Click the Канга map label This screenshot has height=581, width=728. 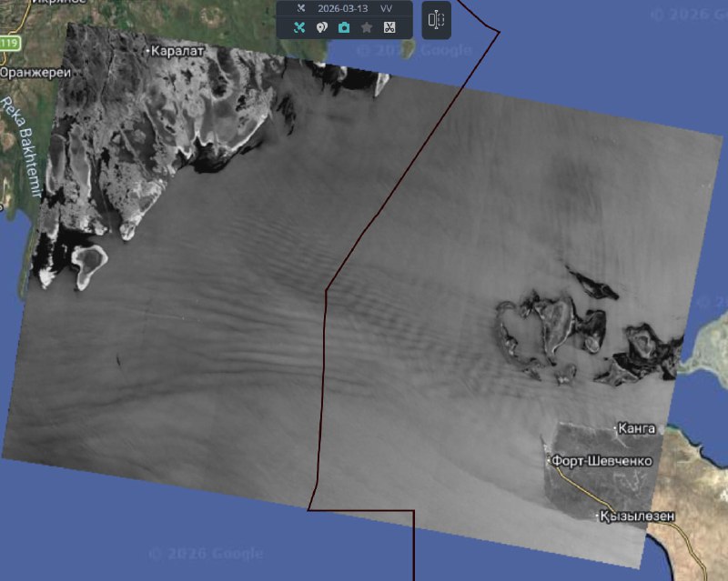(x=635, y=427)
